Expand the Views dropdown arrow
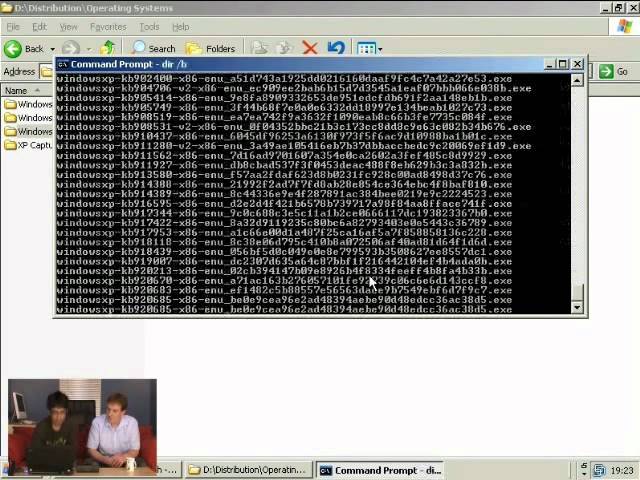The image size is (640, 480). tap(380, 50)
